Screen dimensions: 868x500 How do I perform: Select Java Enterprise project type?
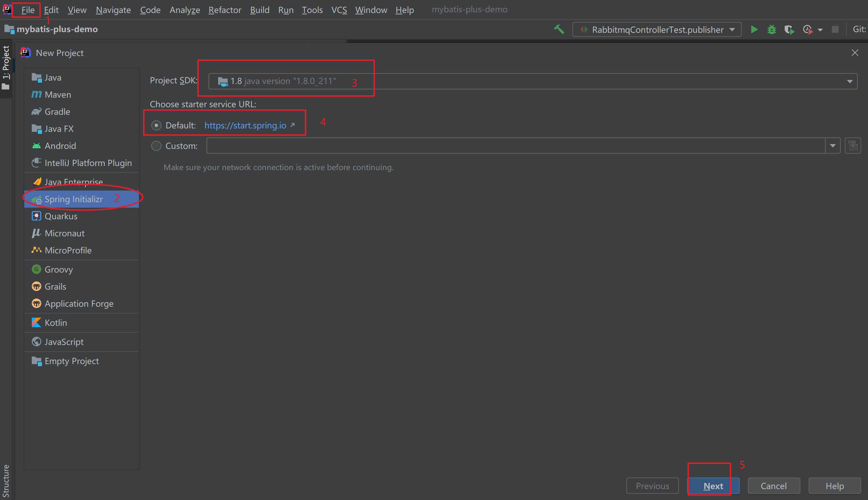[82, 182]
